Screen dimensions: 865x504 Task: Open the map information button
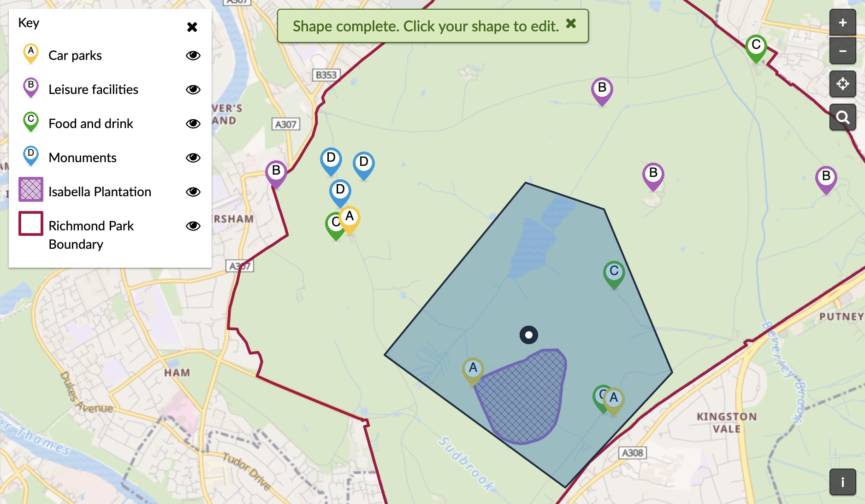(x=842, y=482)
